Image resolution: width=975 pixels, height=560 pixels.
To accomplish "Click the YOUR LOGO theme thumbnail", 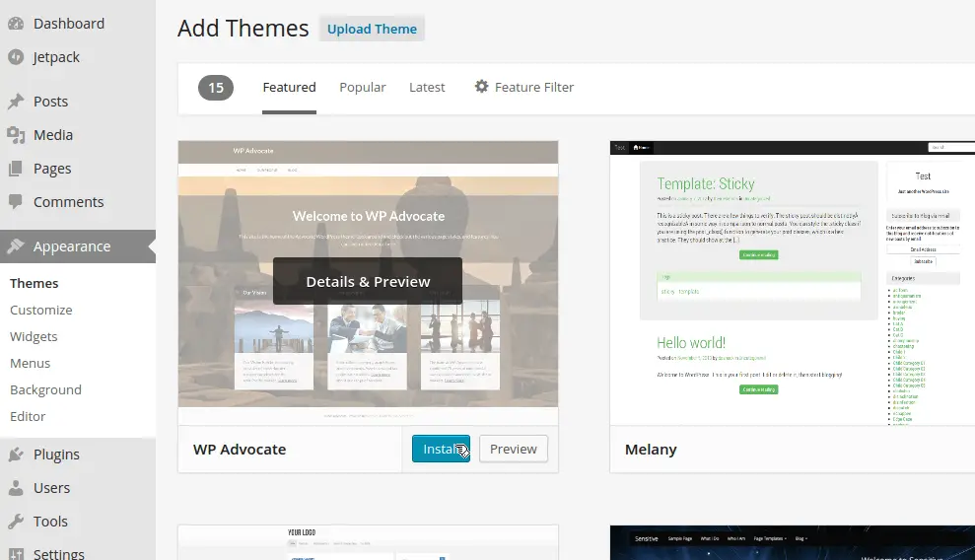I will 368,542.
